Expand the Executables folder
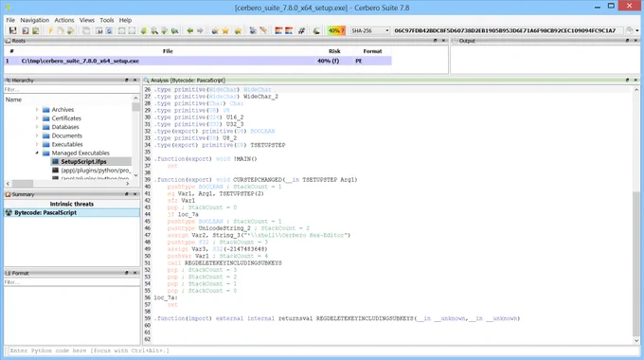 [x=37, y=144]
